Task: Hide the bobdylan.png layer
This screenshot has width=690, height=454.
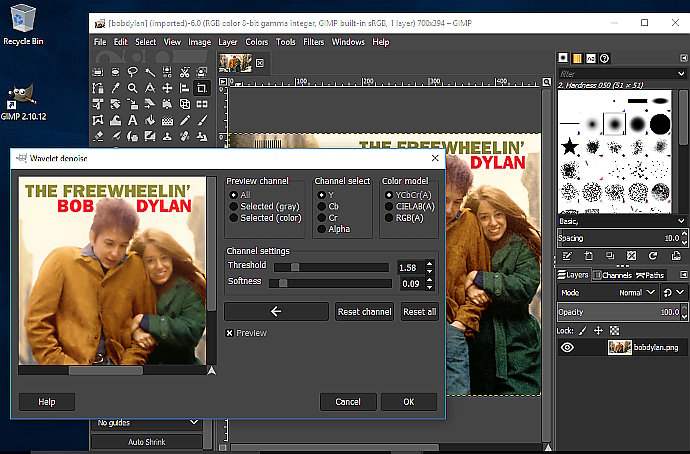Action: (x=567, y=348)
